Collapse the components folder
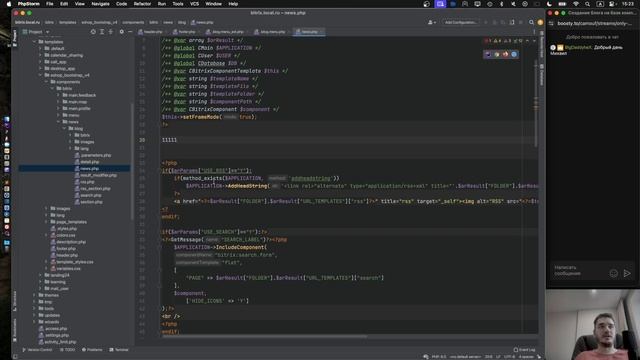Image resolution: width=640 pixels, height=360 pixels. (47, 82)
